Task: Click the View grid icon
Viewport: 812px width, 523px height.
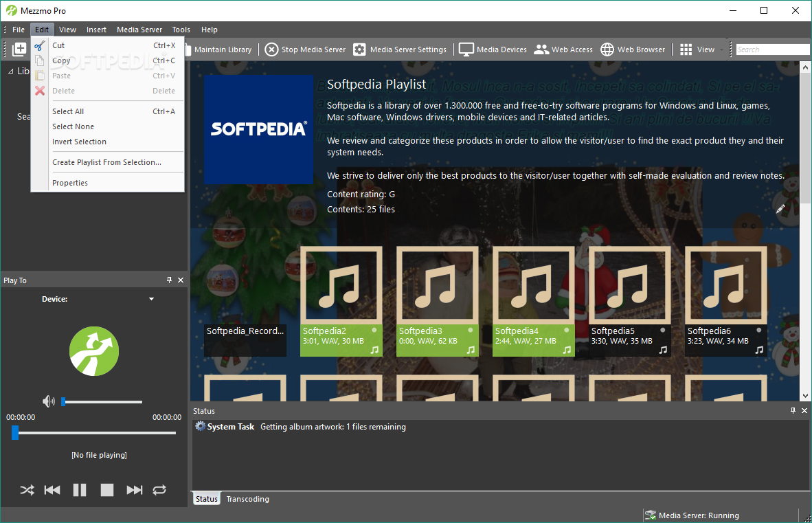Action: tap(686, 49)
